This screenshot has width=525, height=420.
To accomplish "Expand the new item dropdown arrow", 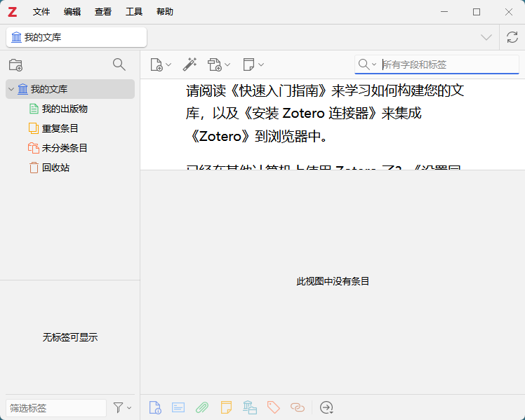I will tap(168, 65).
